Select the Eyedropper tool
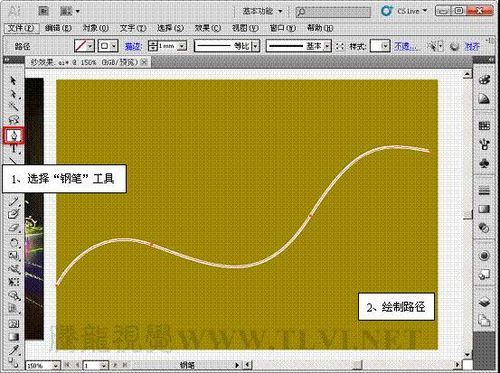Screen dimensions: 500x373 pos(14,350)
